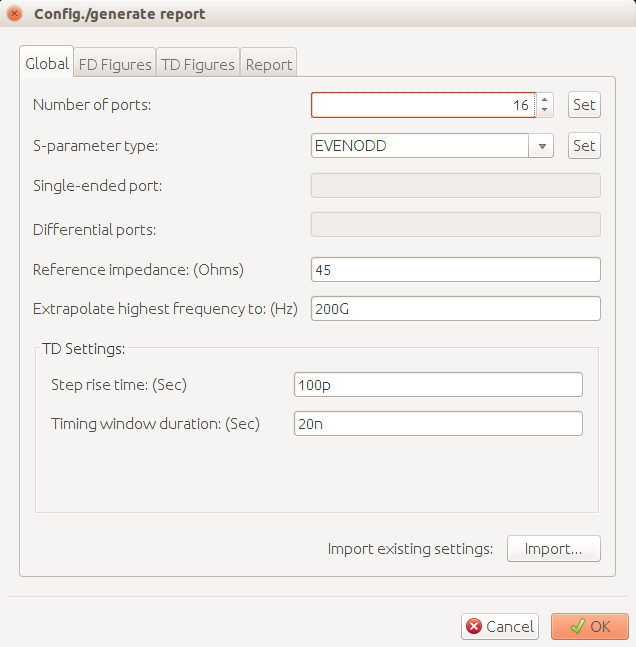Close the Config./generate report dialog window

pyautogui.click(x=14, y=14)
